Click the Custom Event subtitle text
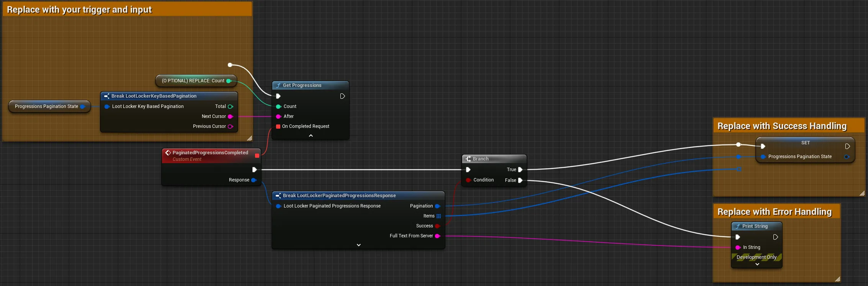The width and height of the screenshot is (868, 286). (187, 159)
